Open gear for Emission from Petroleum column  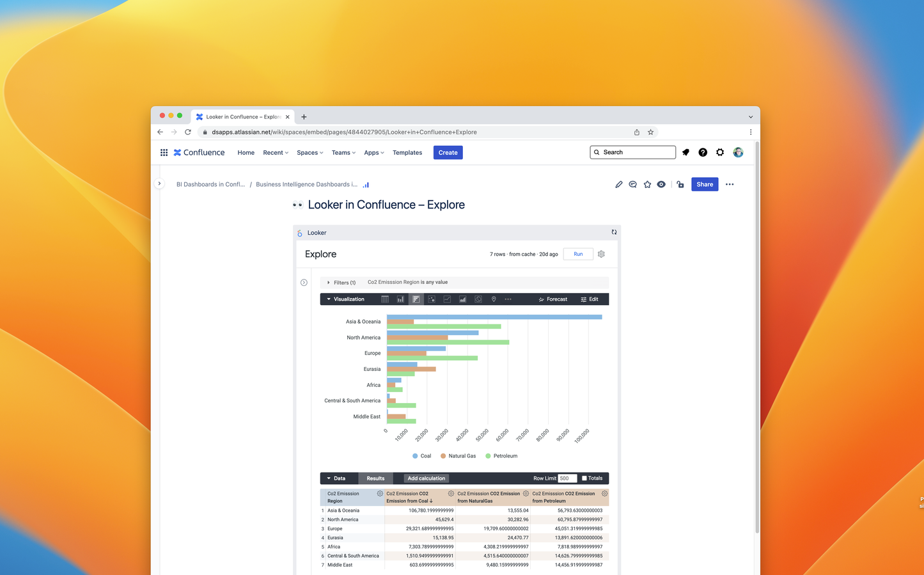[604, 494]
